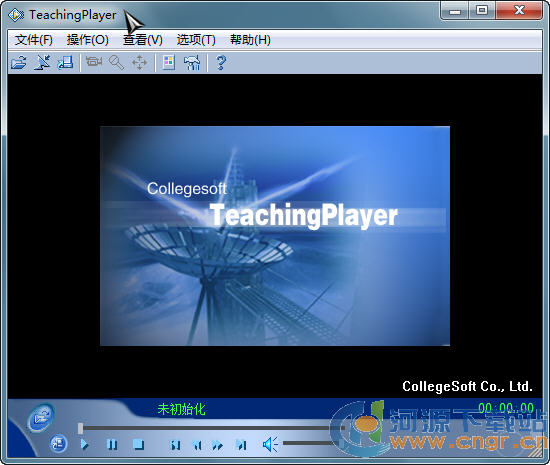Image resolution: width=550 pixels, height=465 pixels.
Task: Click the 00:00:00 time display
Action: (x=506, y=408)
